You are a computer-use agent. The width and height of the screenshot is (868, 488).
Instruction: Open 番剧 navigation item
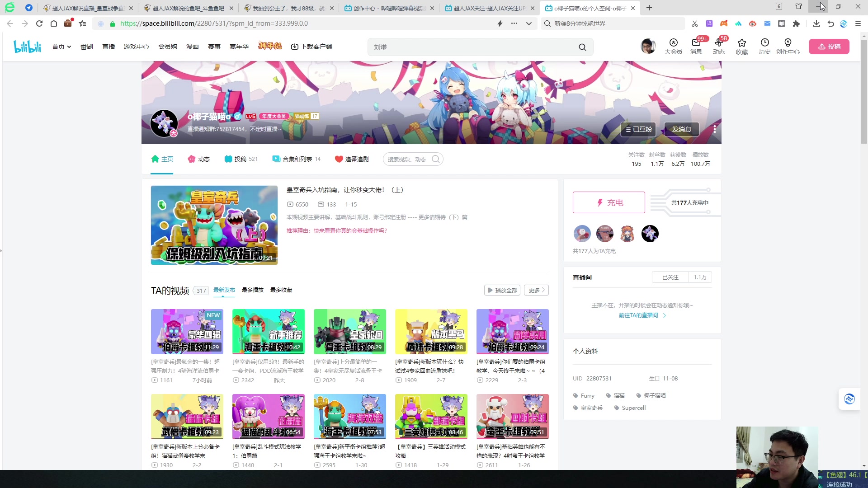click(x=86, y=47)
